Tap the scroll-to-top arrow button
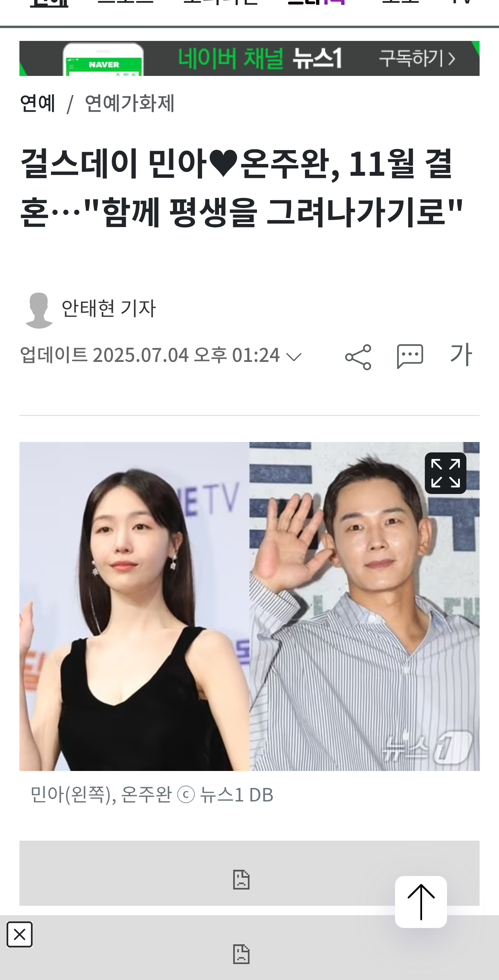Image resolution: width=499 pixels, height=980 pixels. point(421,902)
